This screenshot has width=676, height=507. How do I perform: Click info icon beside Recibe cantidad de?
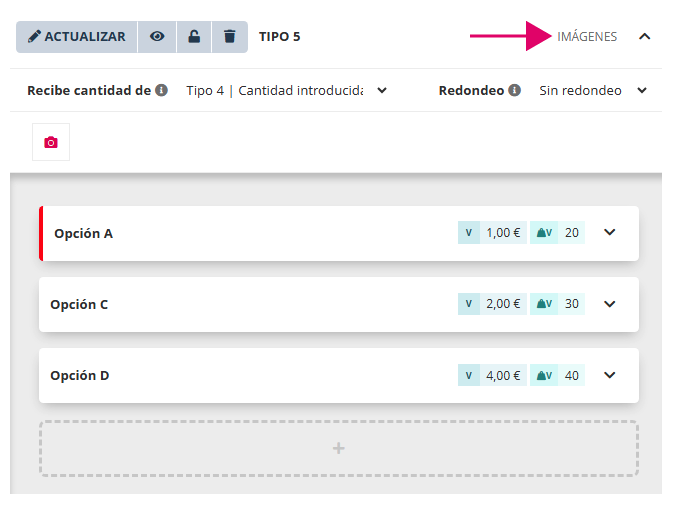pos(161,90)
